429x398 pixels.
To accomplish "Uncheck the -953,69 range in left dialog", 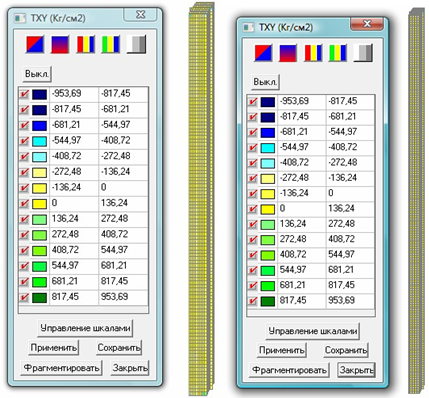I will tap(24, 94).
